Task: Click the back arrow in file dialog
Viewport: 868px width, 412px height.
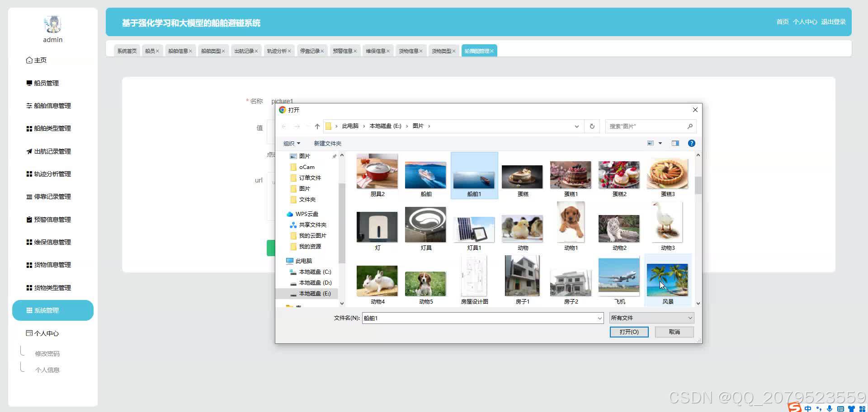Action: 284,126
